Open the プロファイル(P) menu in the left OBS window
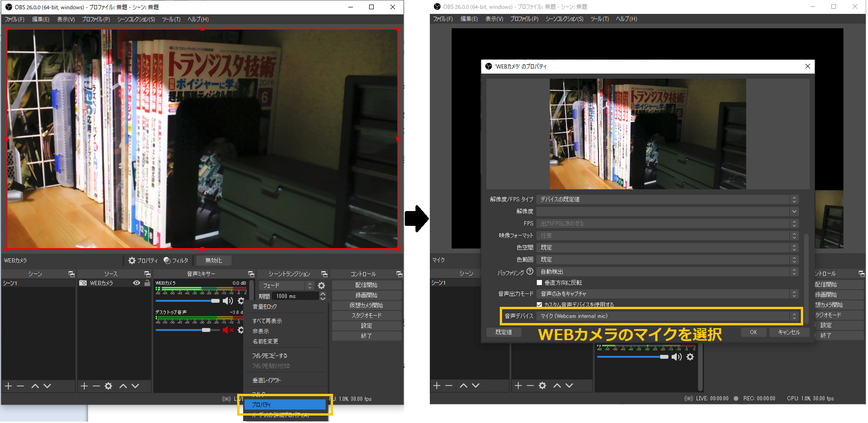868x423 pixels. tap(96, 19)
